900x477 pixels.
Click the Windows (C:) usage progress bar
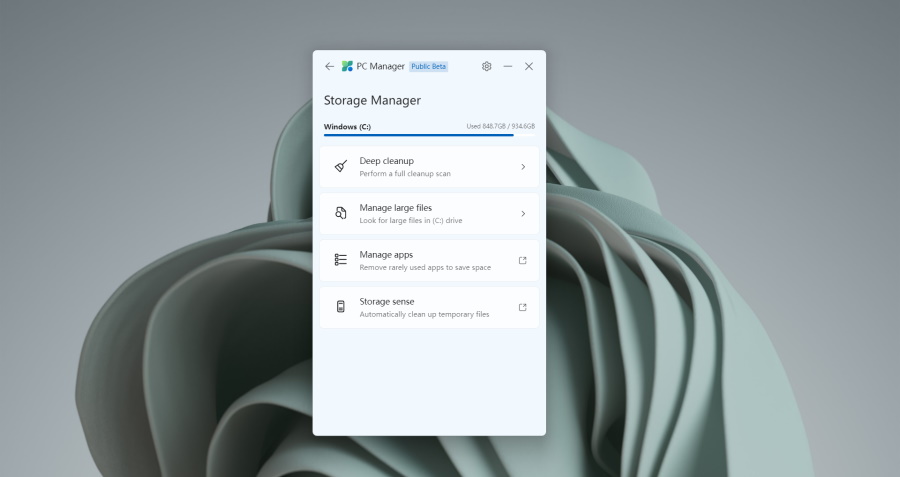point(429,135)
